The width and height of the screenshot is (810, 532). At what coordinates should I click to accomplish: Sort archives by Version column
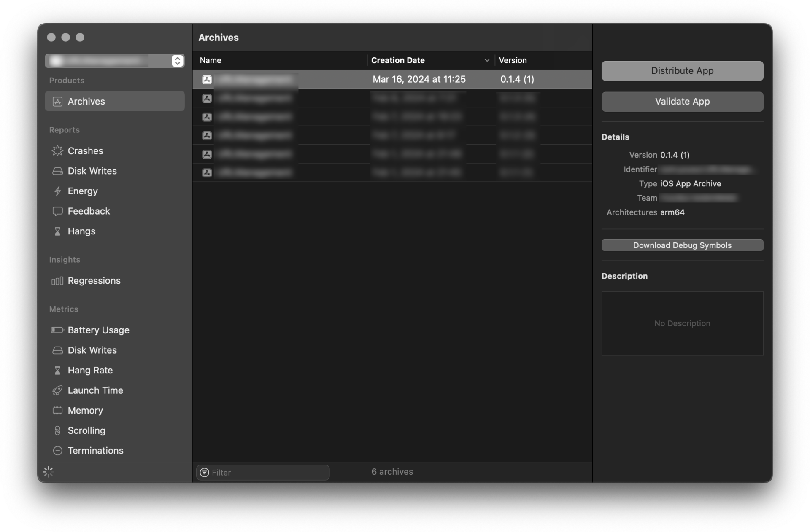[x=543, y=60]
